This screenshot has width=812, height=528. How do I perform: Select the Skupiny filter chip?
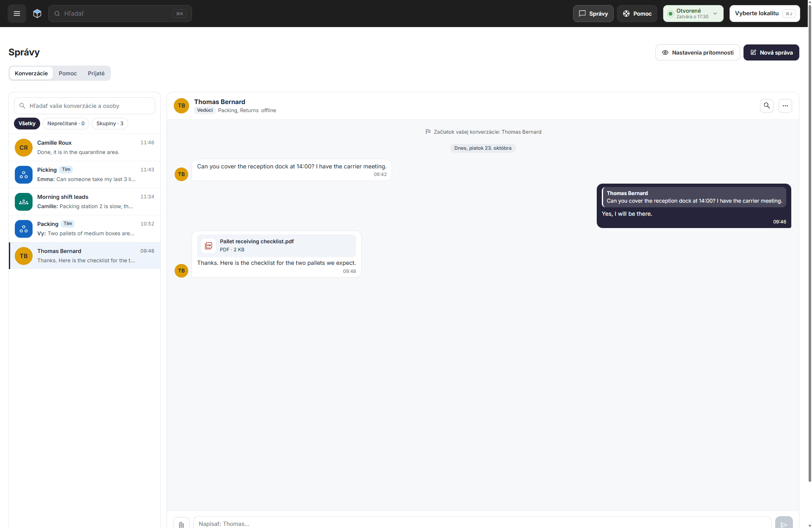(110, 124)
